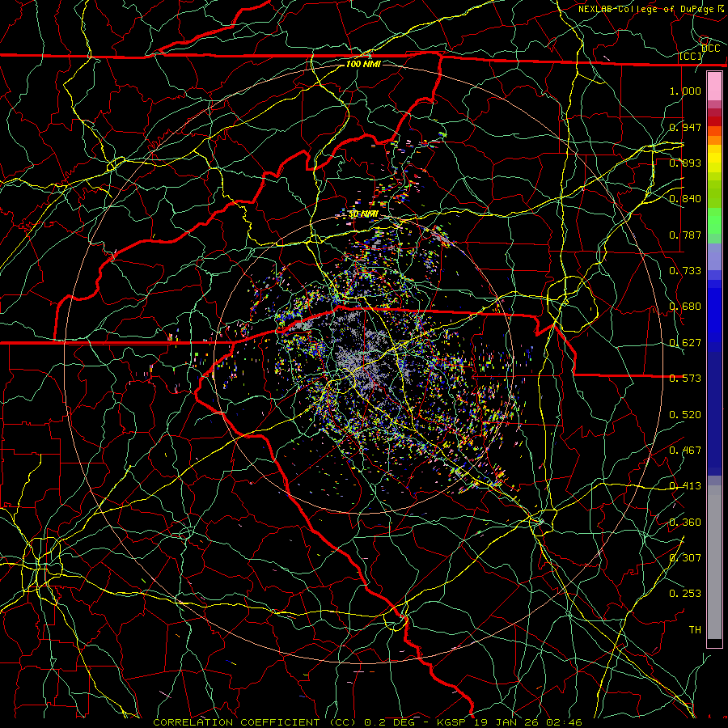Click the 1.000 scale value
The width and height of the screenshot is (728, 728).
685,91
